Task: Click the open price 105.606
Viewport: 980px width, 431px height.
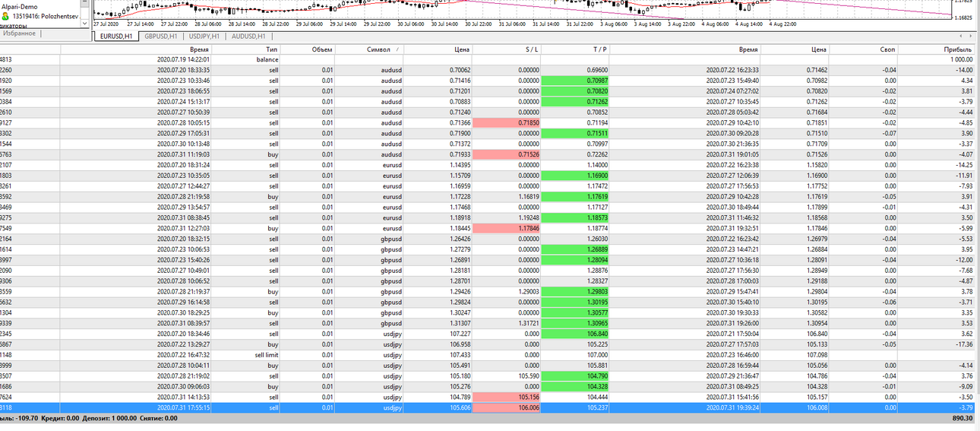Action: click(460, 407)
